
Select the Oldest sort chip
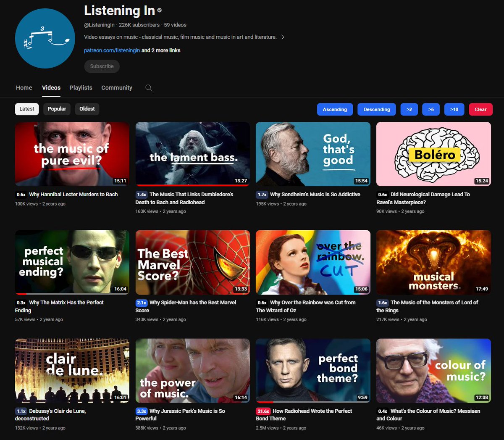coord(87,109)
